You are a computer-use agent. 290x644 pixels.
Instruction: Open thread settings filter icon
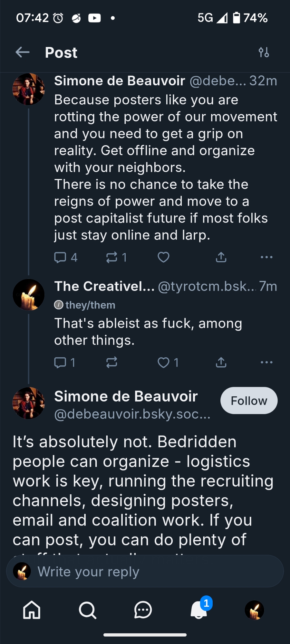[x=264, y=52]
